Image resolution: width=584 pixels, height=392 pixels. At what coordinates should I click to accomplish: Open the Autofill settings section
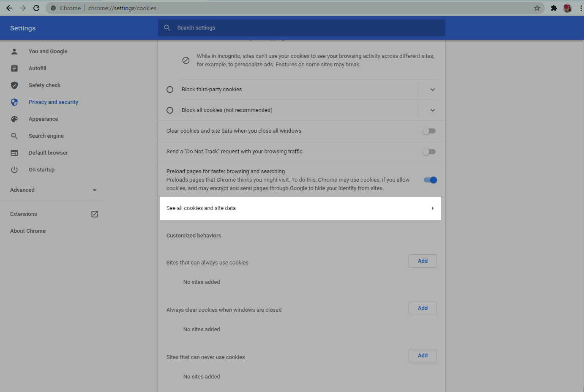click(x=38, y=68)
